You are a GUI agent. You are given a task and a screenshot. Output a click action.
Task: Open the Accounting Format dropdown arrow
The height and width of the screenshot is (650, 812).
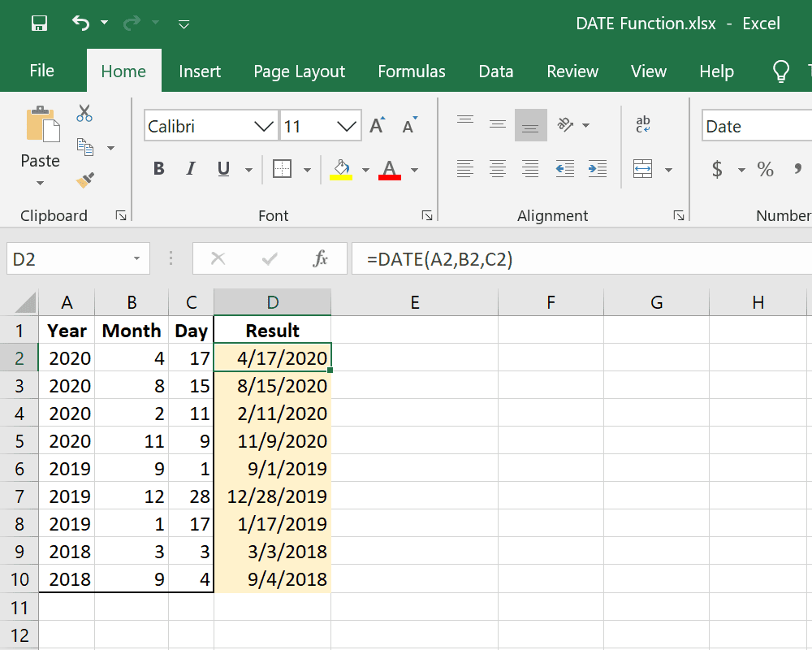click(741, 170)
